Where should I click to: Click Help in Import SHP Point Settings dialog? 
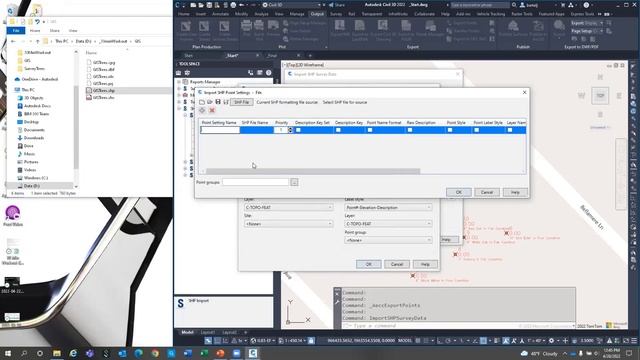tap(515, 192)
